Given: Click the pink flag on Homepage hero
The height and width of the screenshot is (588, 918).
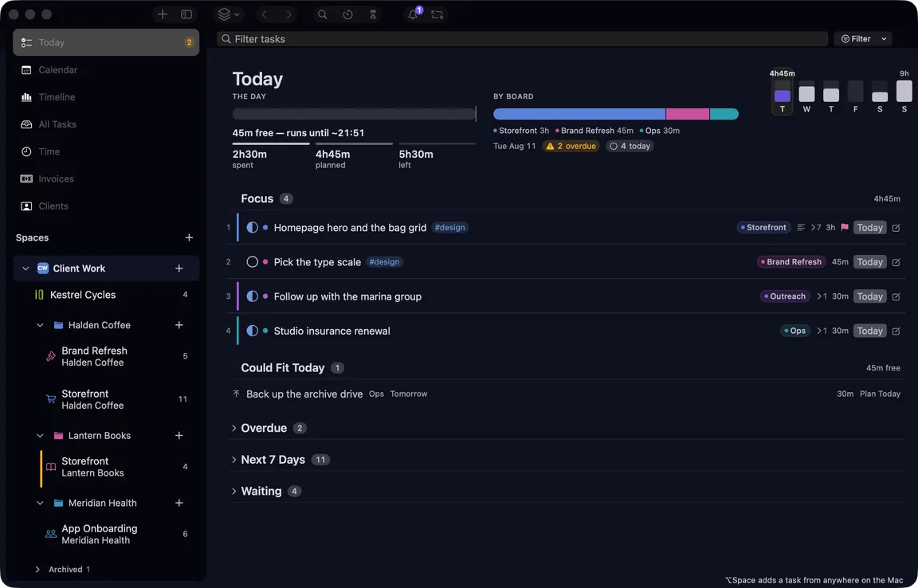Looking at the screenshot, I should pos(844,227).
